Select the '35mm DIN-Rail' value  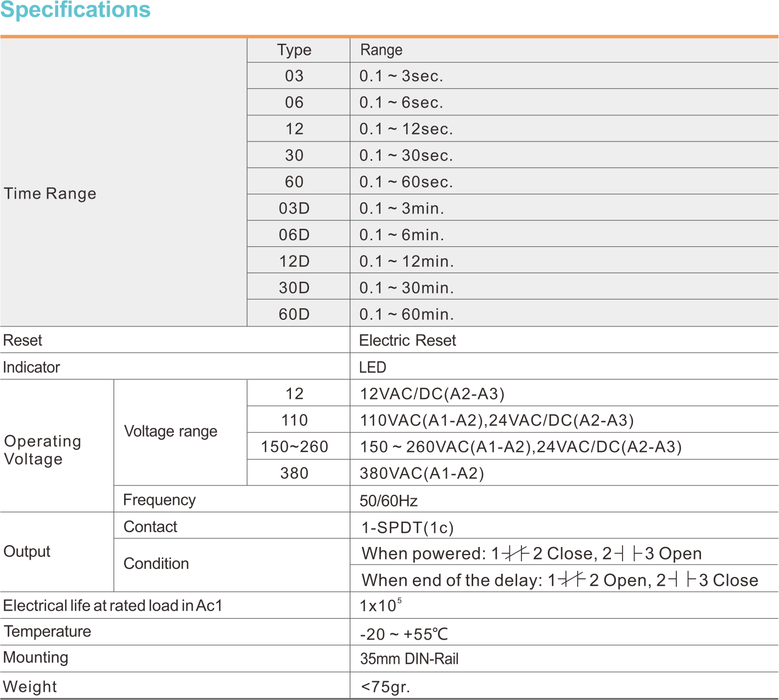[x=409, y=659]
